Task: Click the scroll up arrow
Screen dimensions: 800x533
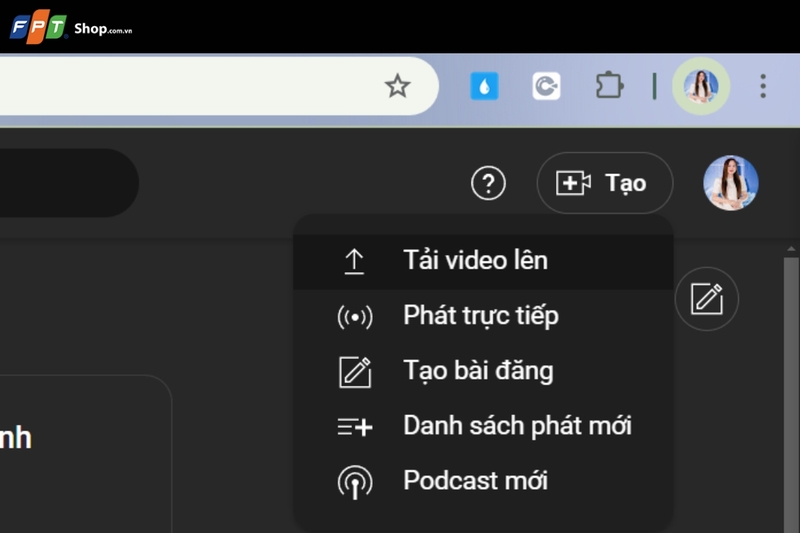Action: click(791, 249)
